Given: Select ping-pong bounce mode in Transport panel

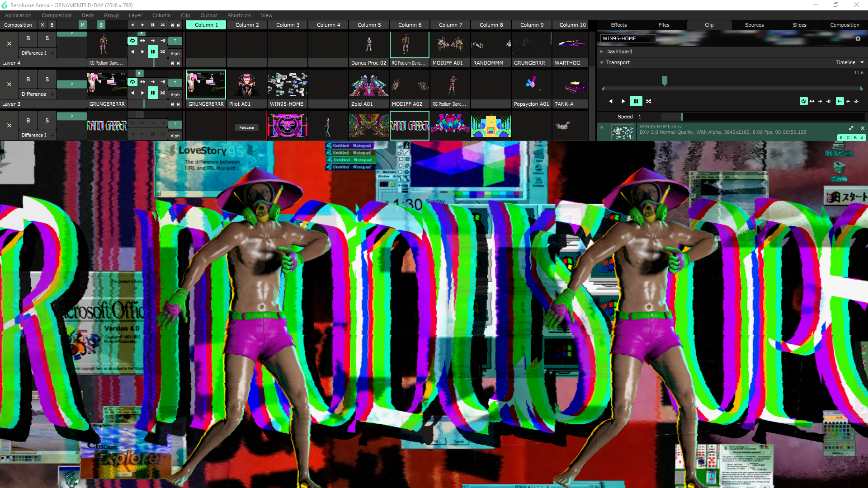Looking at the screenshot, I should click(x=812, y=101).
